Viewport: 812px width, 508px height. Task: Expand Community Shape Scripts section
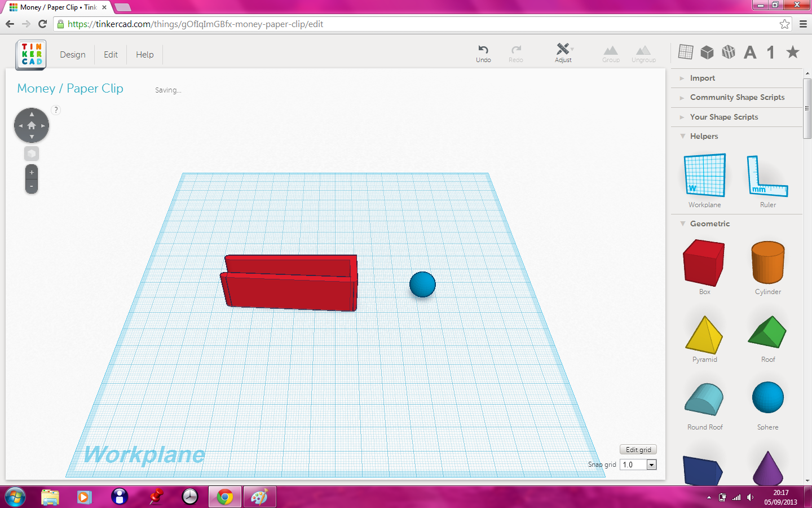point(736,97)
